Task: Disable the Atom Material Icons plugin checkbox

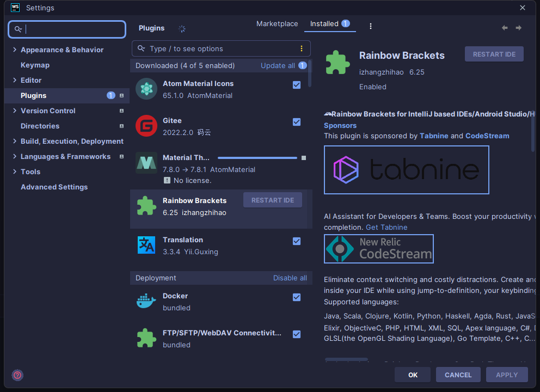Action: pyautogui.click(x=297, y=85)
